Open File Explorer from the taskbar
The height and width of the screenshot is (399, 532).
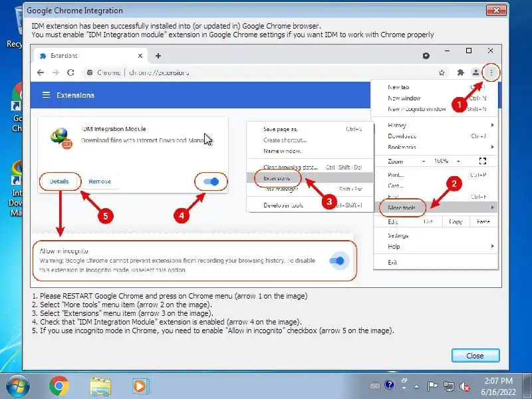(100, 386)
